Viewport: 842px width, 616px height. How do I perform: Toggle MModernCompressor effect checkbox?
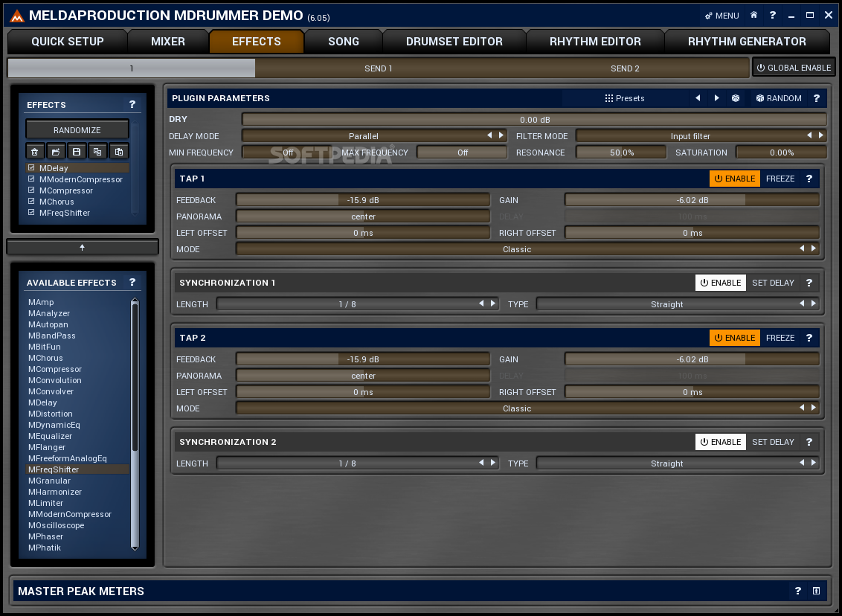point(32,179)
